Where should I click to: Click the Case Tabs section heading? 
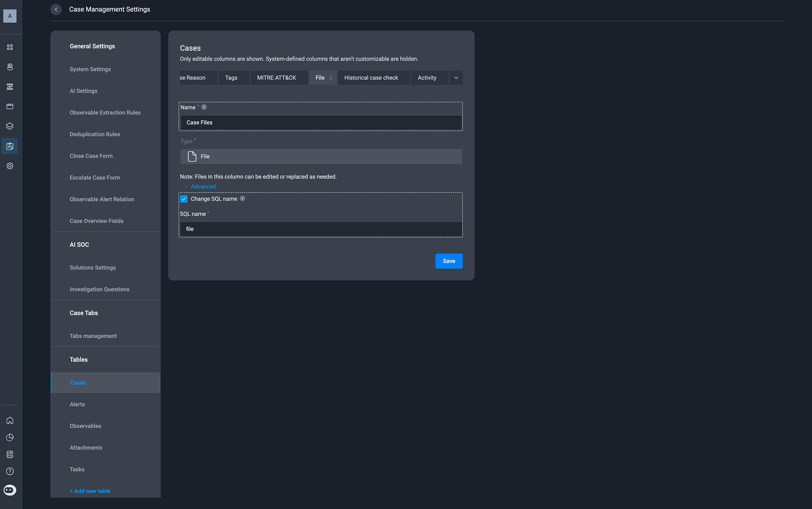click(84, 313)
